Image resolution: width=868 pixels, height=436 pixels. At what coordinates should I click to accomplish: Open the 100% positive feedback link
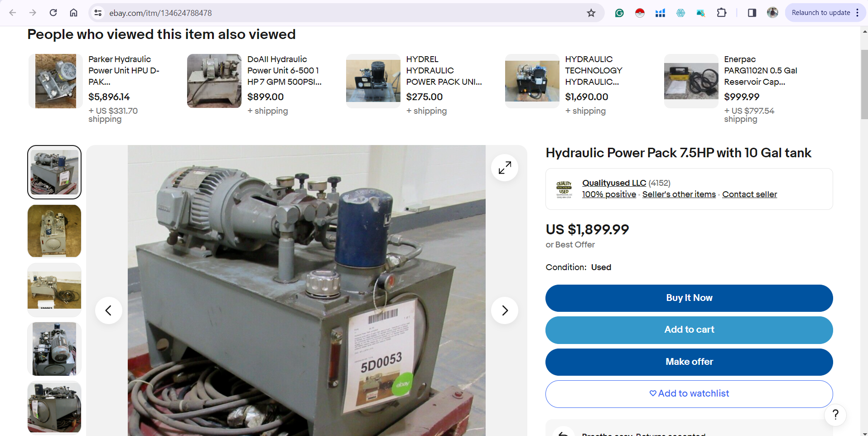(609, 194)
